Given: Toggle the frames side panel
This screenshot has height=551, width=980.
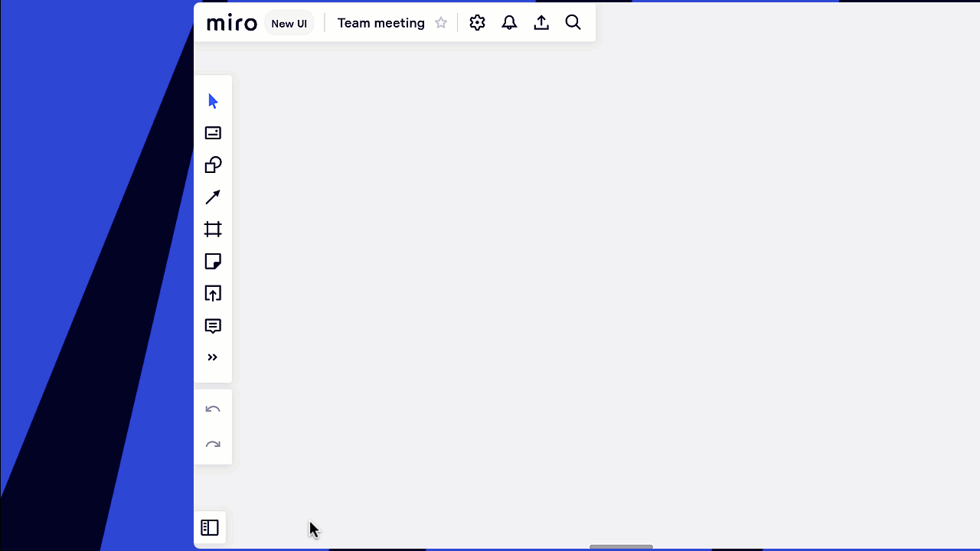Looking at the screenshot, I should click(210, 528).
